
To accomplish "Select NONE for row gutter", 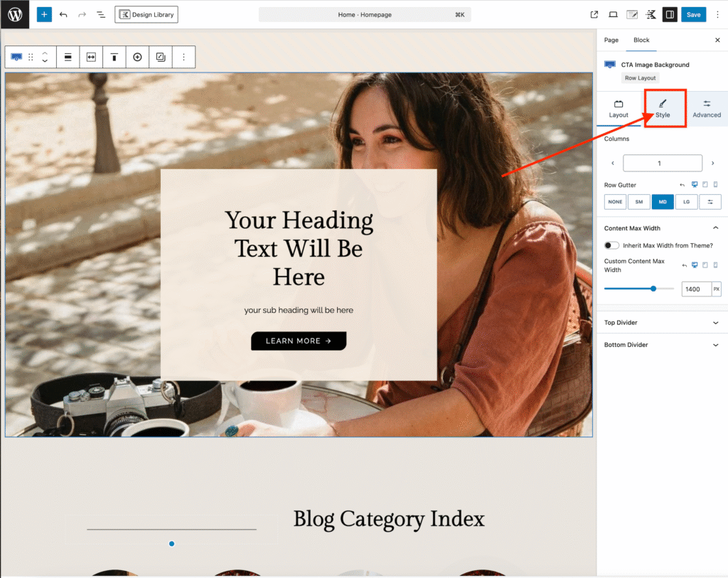I will click(x=615, y=202).
